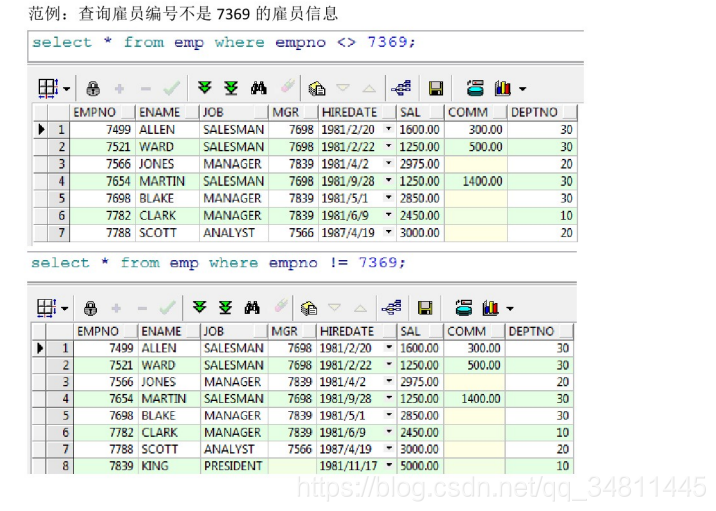Click post changes checkmark in <> query toolbar
This screenshot has width=716, height=511.
[x=172, y=88]
